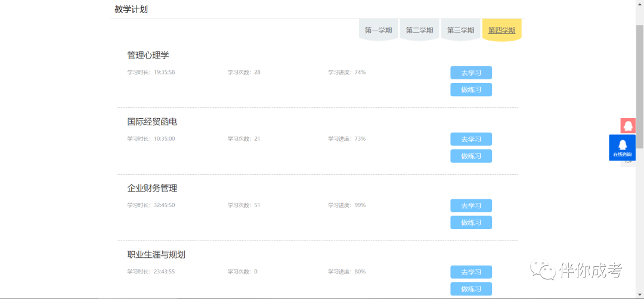Click 做练习 for 管理心理学

click(x=471, y=90)
